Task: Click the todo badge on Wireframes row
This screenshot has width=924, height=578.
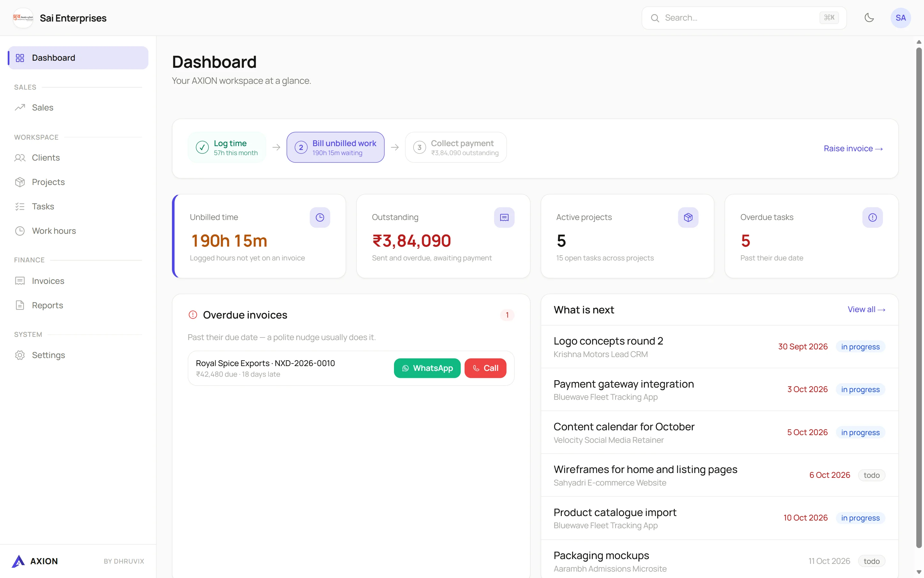Action: (x=871, y=475)
